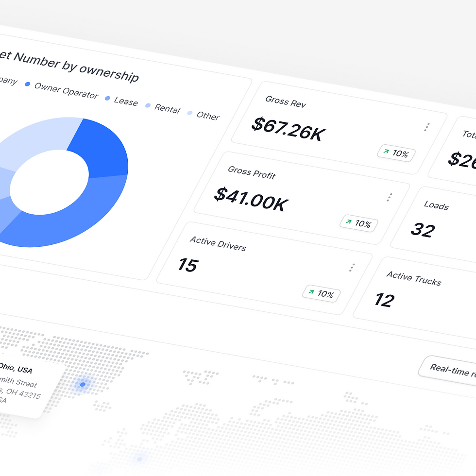Toggle the Other legend item
Screen dimensions: 476x476
coord(204,115)
